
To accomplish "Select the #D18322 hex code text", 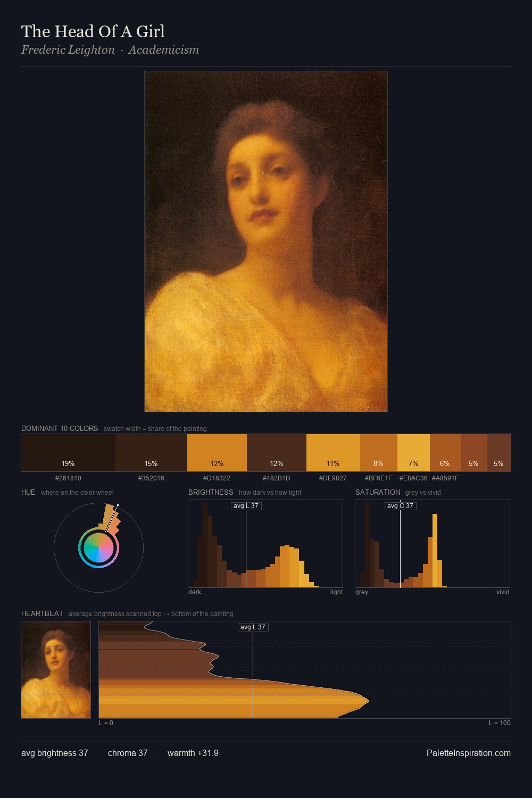I will 217,478.
